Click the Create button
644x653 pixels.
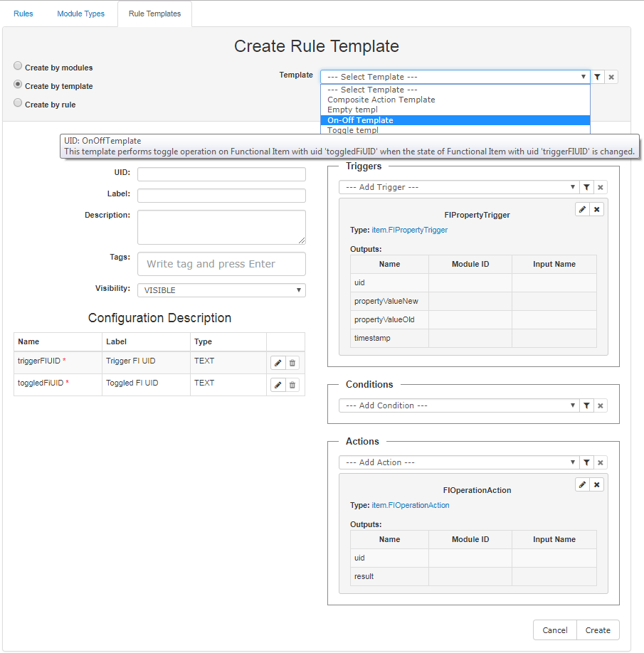pyautogui.click(x=598, y=630)
